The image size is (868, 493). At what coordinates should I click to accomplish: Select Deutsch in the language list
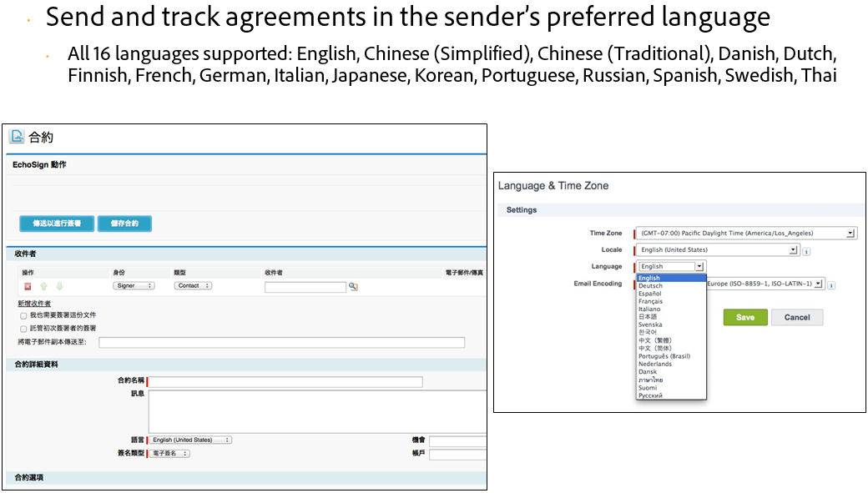pyautogui.click(x=650, y=286)
